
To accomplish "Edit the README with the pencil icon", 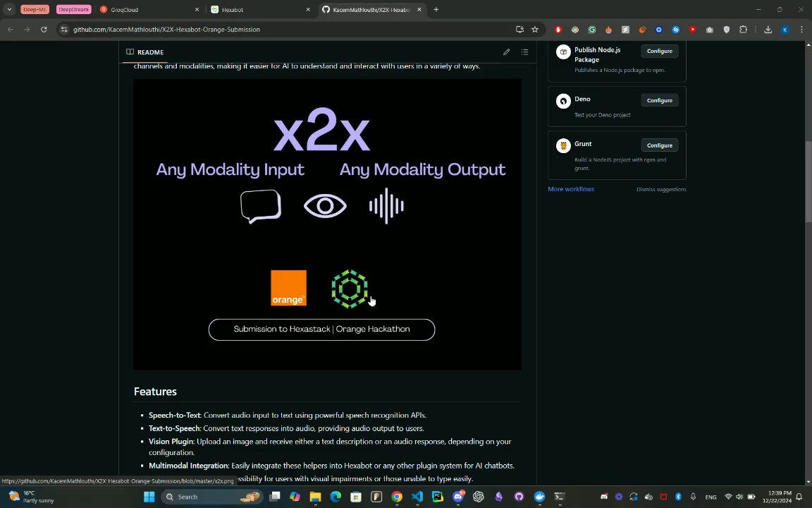I will [506, 52].
